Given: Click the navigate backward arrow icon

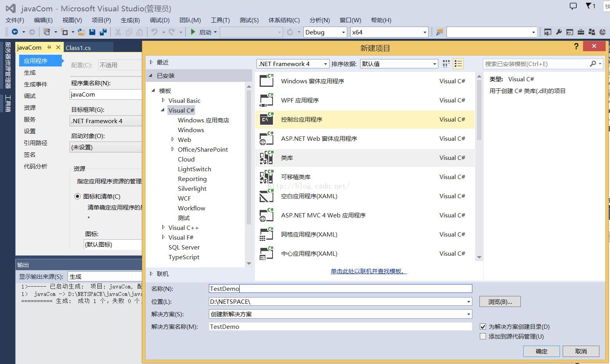Looking at the screenshot, I should pyautogui.click(x=15, y=32).
